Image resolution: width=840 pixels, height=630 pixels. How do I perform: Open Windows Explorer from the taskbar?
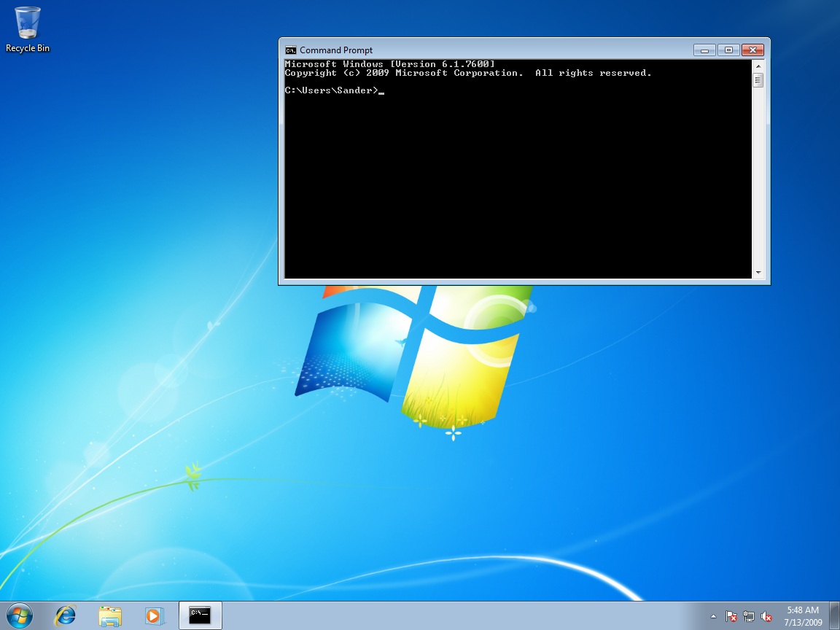tap(110, 615)
